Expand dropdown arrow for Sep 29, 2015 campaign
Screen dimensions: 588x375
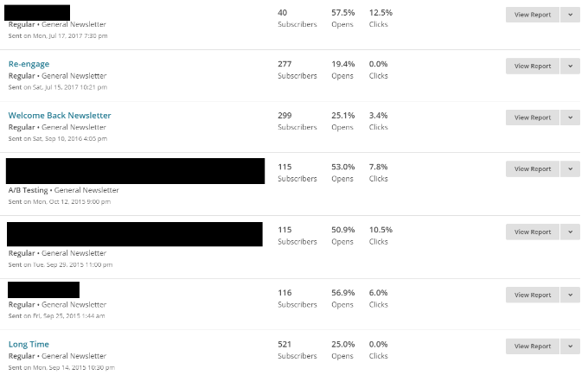click(x=571, y=232)
